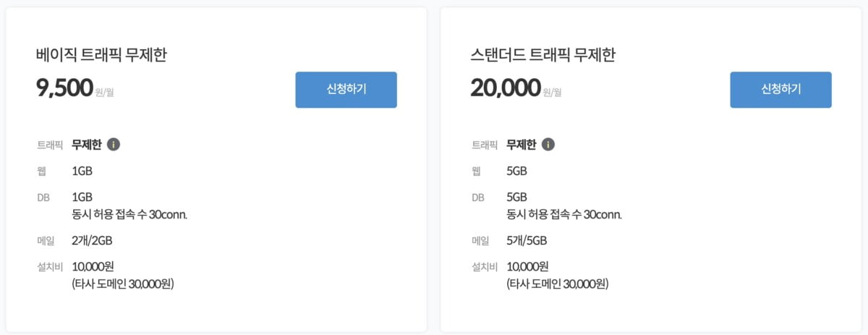Click 신청하기 button for the 20,000 won plan

tap(780, 90)
